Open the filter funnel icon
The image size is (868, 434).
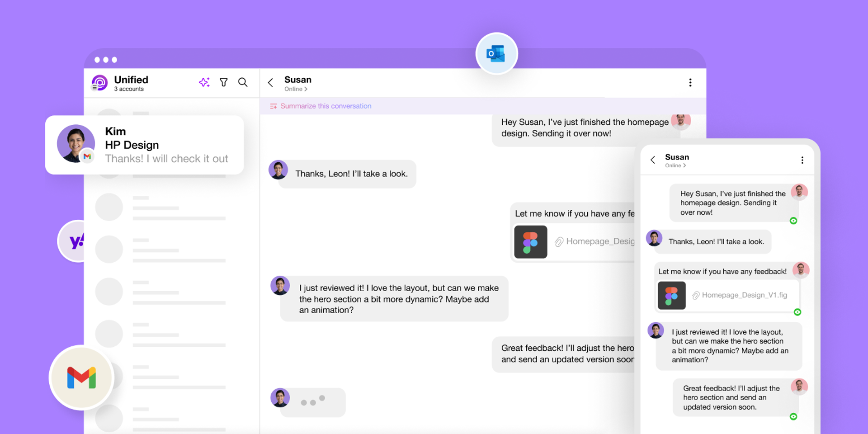224,82
